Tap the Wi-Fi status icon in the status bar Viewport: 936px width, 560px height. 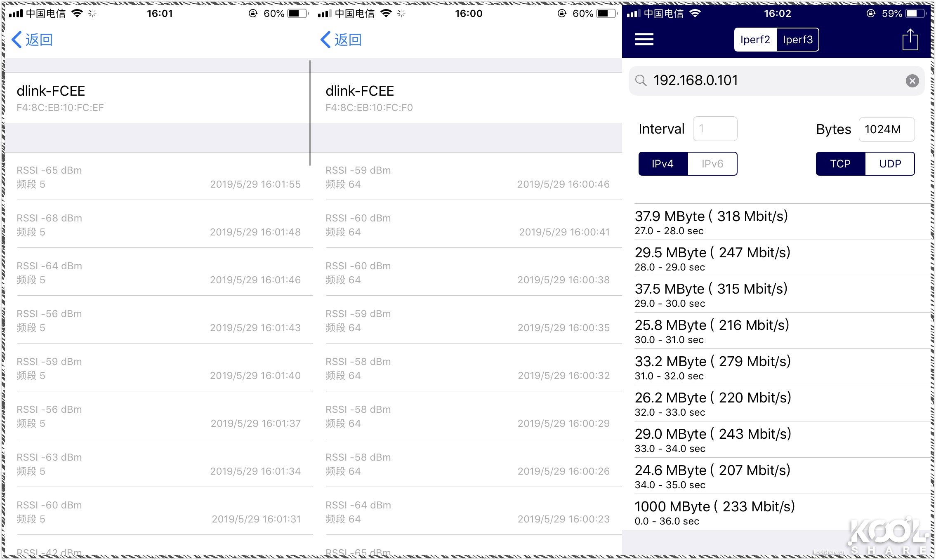[x=696, y=13]
